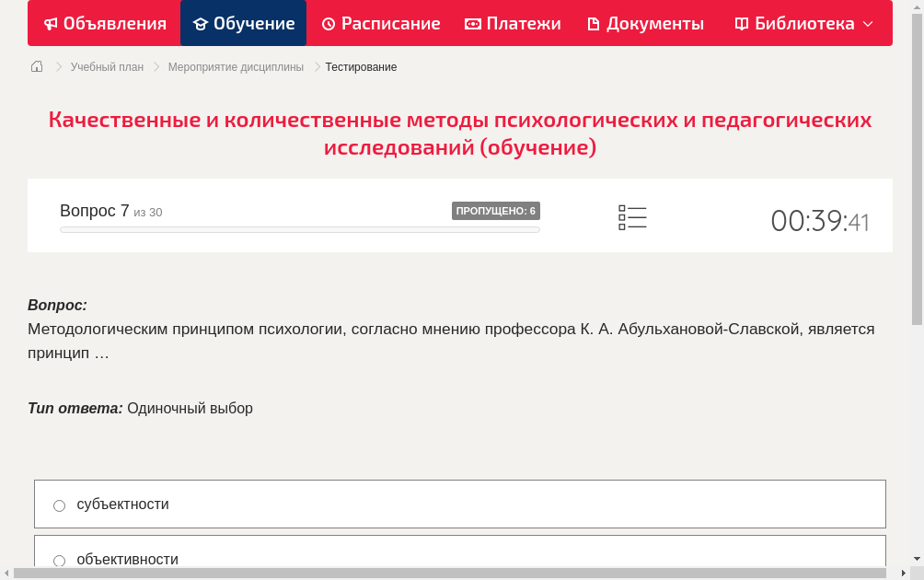
Task: Switch to the Платежи section
Action: pyautogui.click(x=512, y=23)
